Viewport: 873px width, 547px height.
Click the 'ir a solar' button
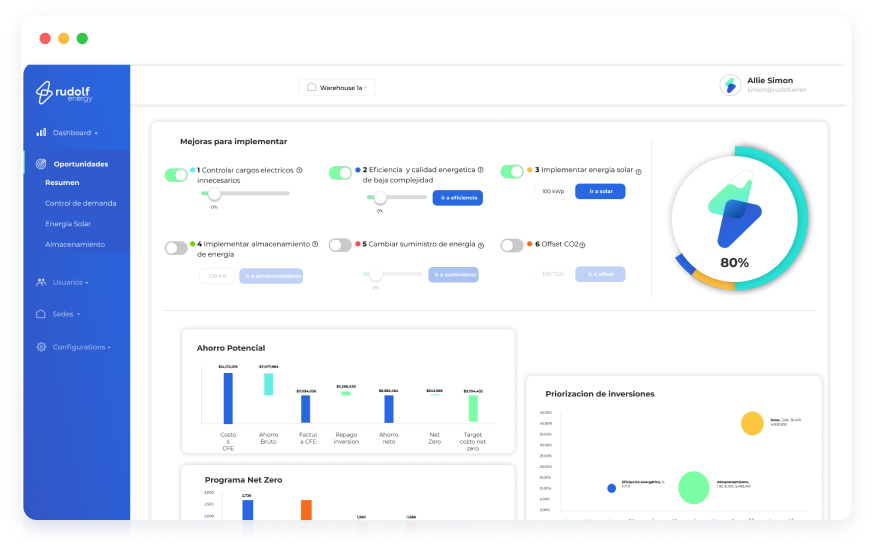[600, 191]
